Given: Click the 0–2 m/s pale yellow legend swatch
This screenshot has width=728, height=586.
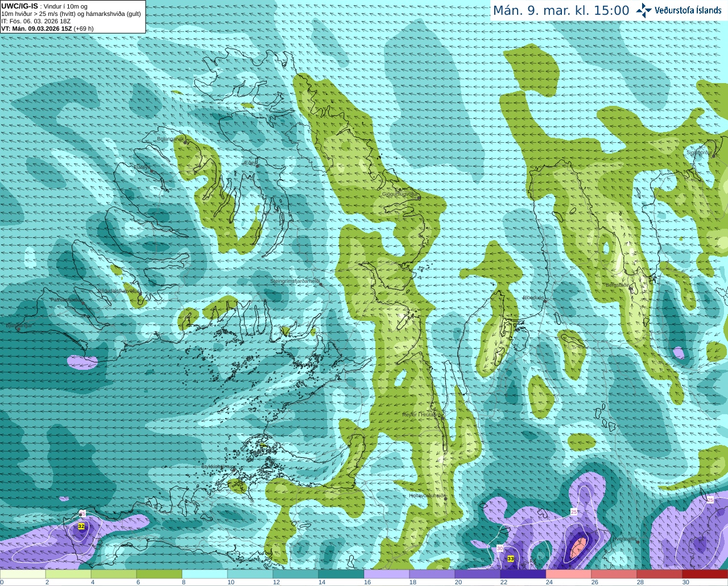Looking at the screenshot, I should coord(23,574).
